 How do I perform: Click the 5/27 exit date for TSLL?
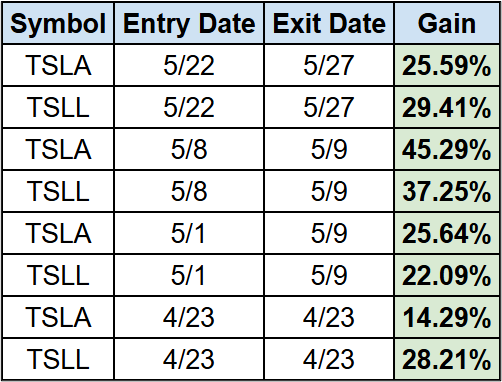329,107
